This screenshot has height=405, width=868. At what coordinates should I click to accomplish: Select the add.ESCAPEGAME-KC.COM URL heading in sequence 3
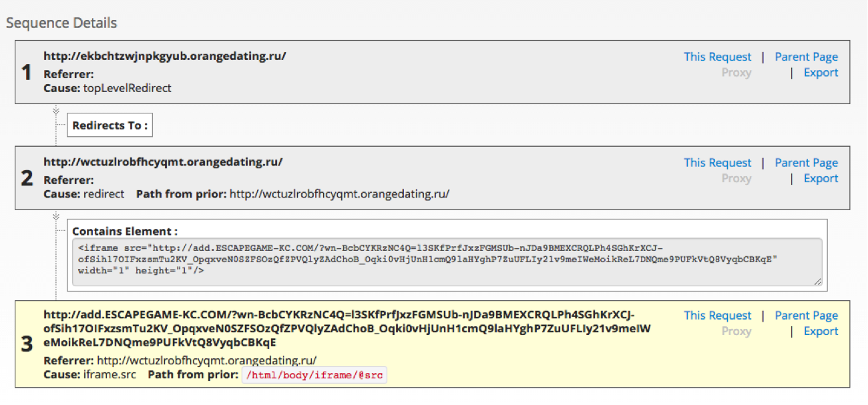pos(347,328)
